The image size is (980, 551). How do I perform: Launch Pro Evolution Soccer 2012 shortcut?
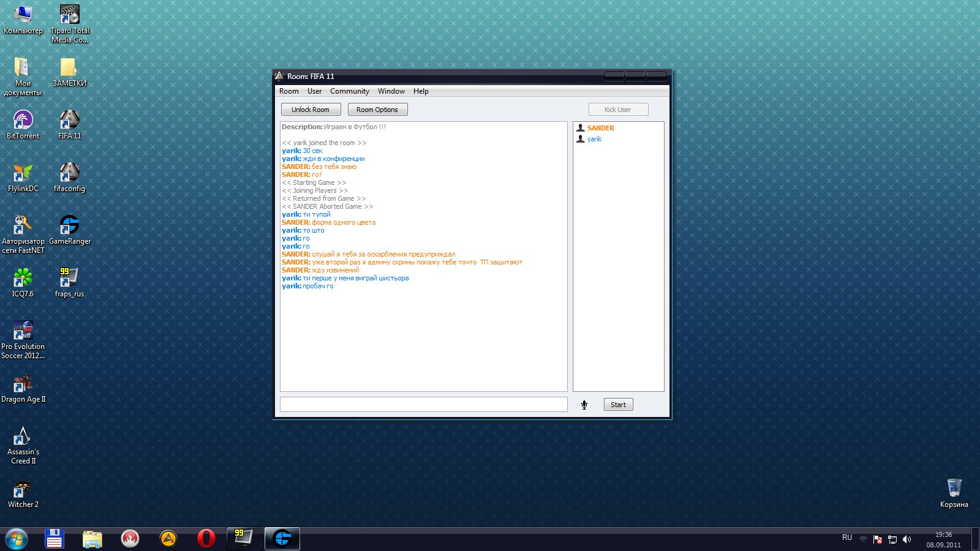point(23,340)
